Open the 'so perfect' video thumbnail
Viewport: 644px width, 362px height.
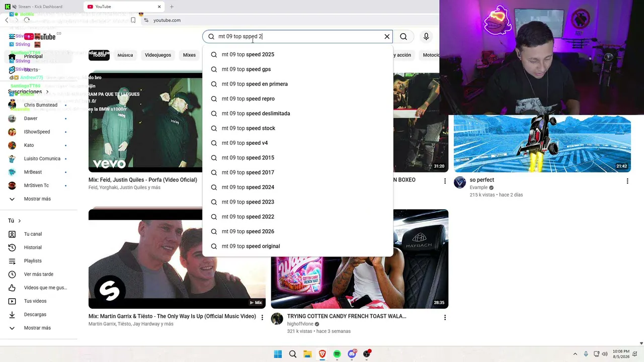(542, 144)
